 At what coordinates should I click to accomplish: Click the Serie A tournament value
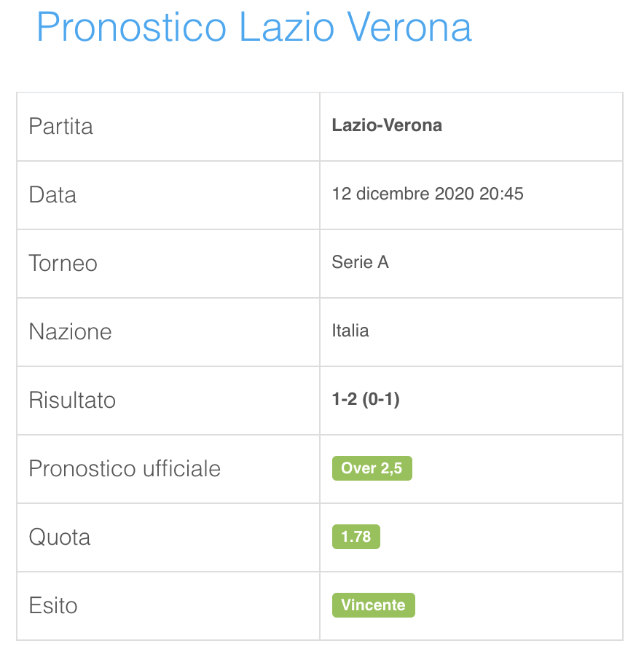(361, 262)
